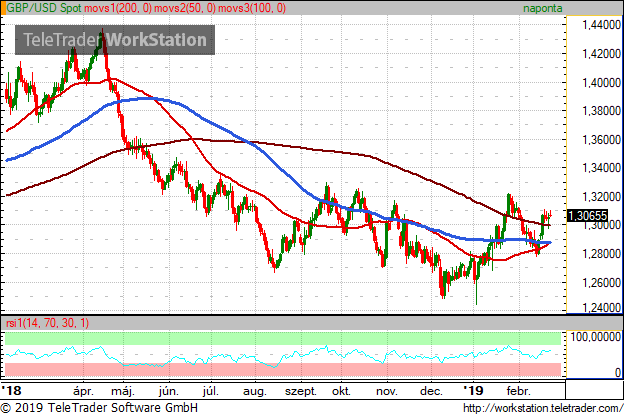Image resolution: width=624 pixels, height=417 pixels.
Task: Click the nov. month label
Action: coord(387,392)
